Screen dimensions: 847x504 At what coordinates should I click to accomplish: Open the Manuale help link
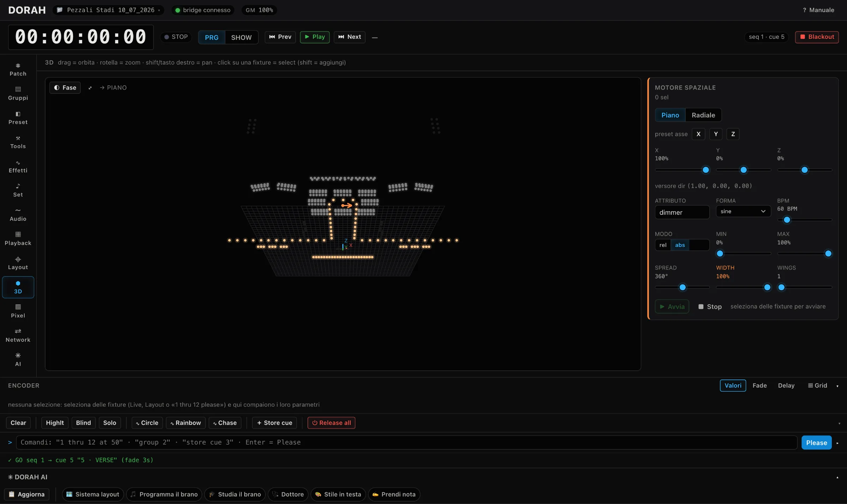(x=818, y=10)
